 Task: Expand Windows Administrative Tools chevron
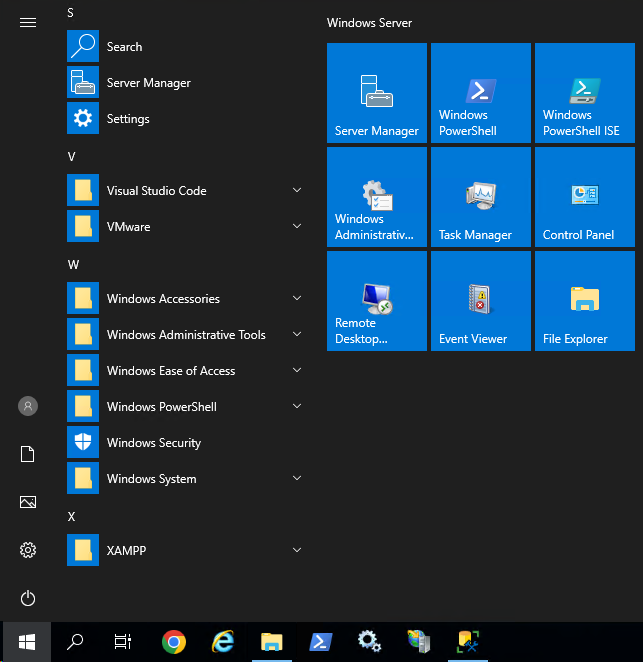tap(297, 334)
